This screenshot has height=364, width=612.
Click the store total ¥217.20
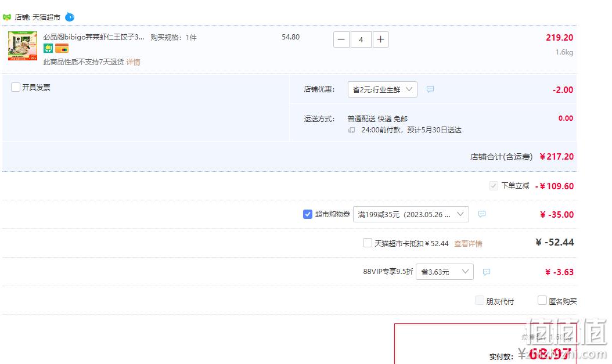557,156
